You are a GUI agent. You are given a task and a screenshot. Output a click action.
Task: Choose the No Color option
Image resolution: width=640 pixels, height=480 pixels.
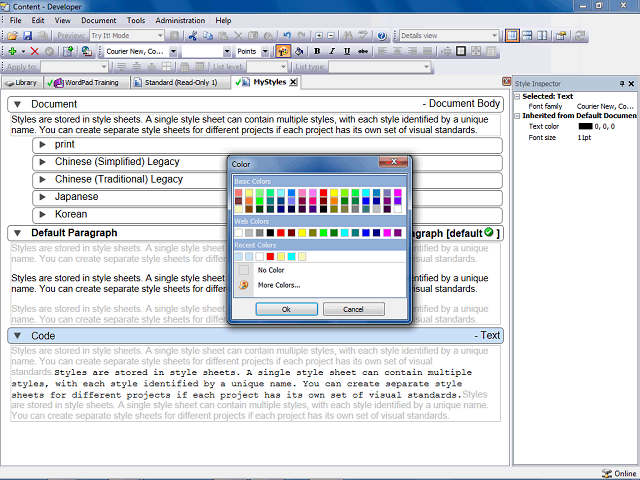[x=271, y=270]
